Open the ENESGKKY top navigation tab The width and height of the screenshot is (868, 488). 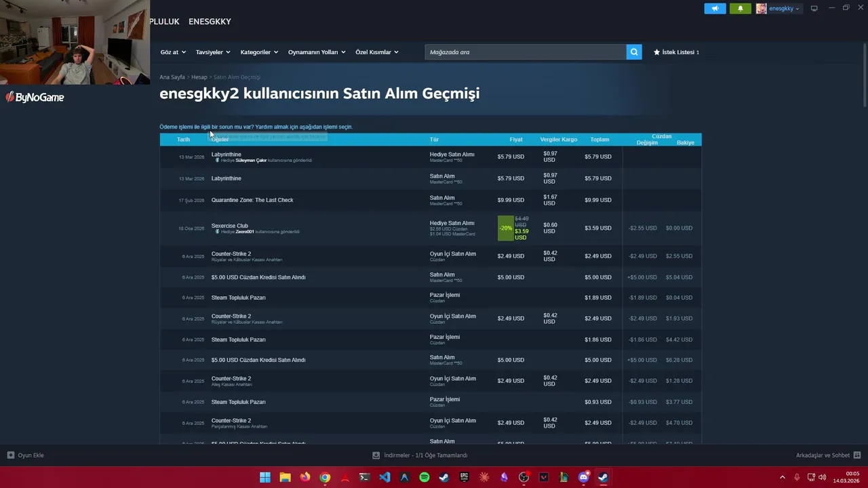[210, 22]
